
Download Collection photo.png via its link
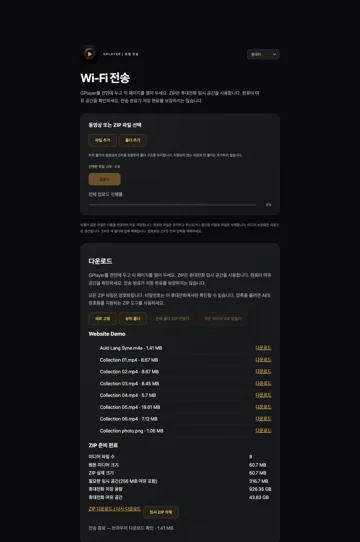tap(263, 430)
